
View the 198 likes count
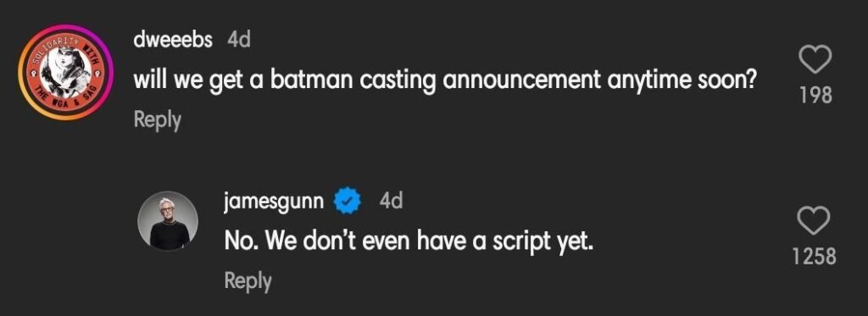[816, 96]
